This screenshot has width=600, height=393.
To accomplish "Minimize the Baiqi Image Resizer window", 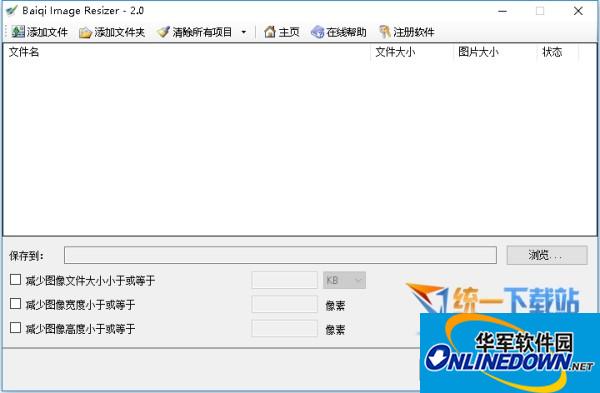I will coord(502,11).
